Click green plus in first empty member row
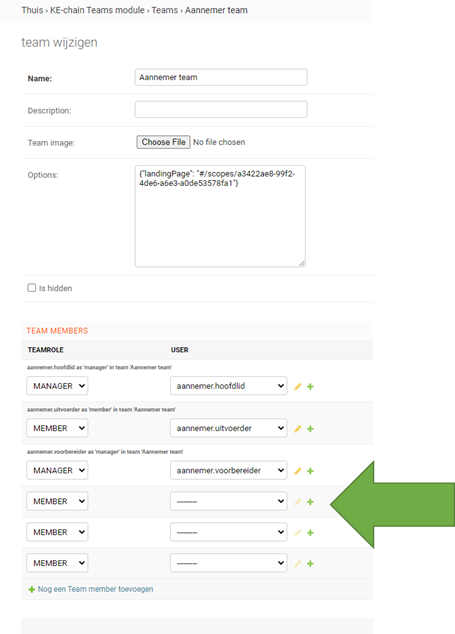The height and width of the screenshot is (634, 455). (x=310, y=502)
